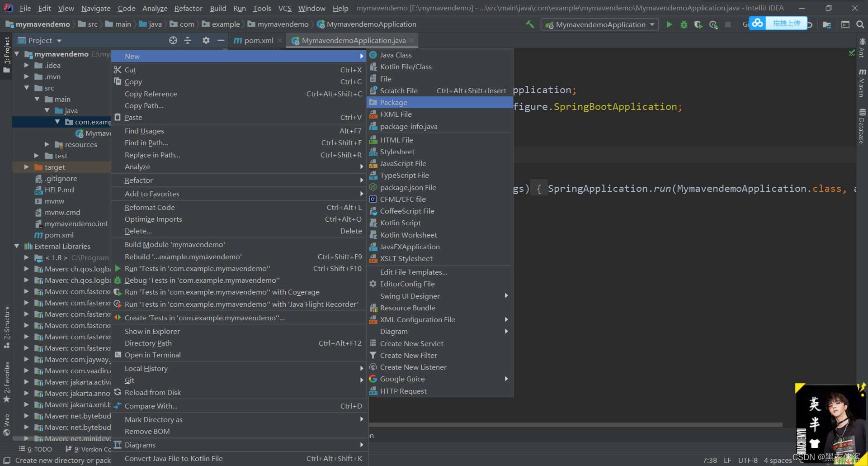
Task: Click the cloud upload widget icon
Action: (758, 23)
